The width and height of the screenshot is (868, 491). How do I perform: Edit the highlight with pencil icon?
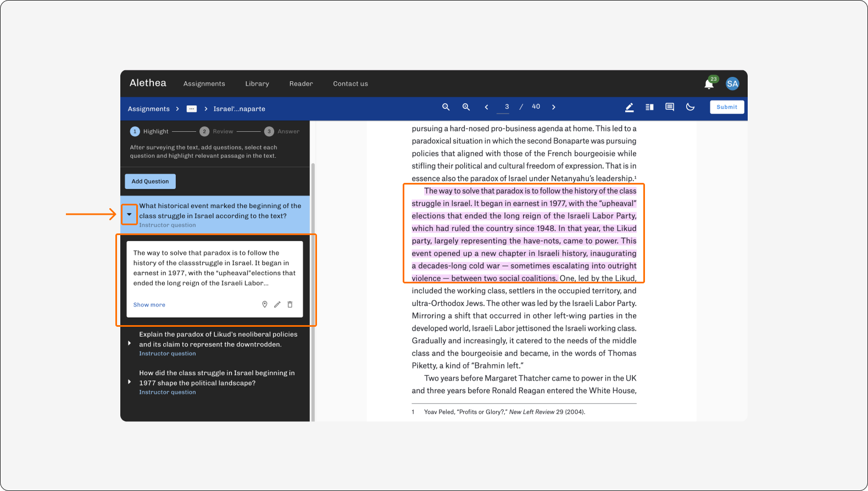[277, 304]
